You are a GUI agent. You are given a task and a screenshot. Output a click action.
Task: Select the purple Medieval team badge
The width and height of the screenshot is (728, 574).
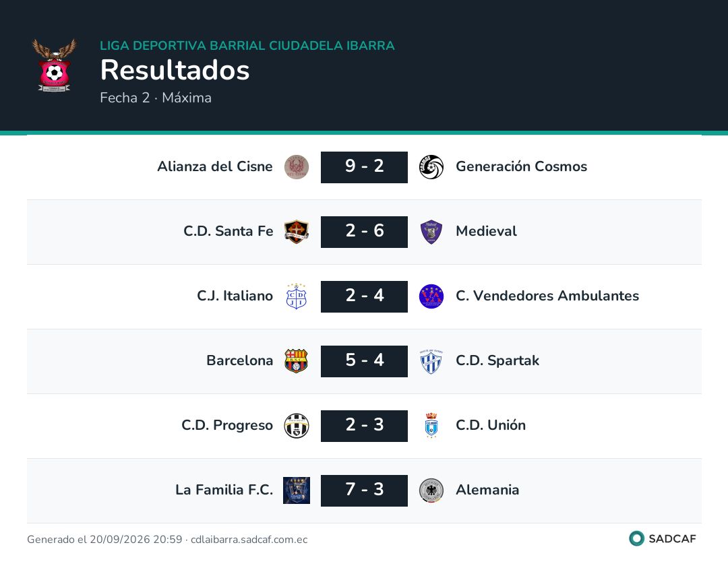click(431, 232)
